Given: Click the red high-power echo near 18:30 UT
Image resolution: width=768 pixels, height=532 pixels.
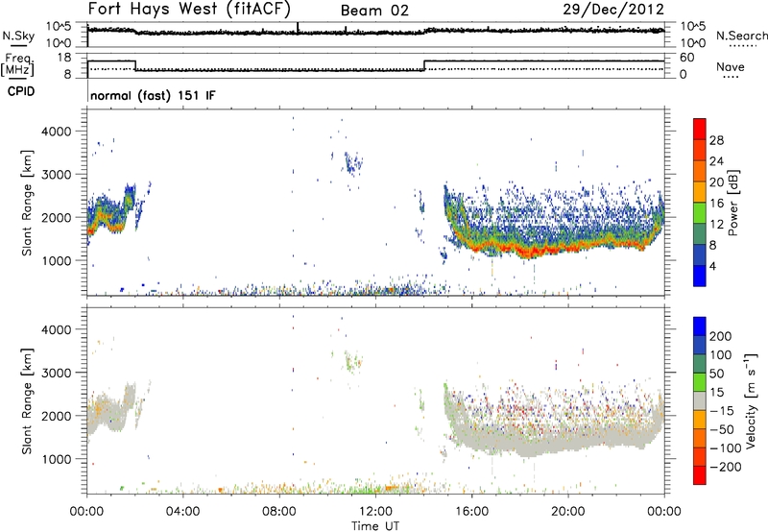Looking at the screenshot, I should (533, 253).
